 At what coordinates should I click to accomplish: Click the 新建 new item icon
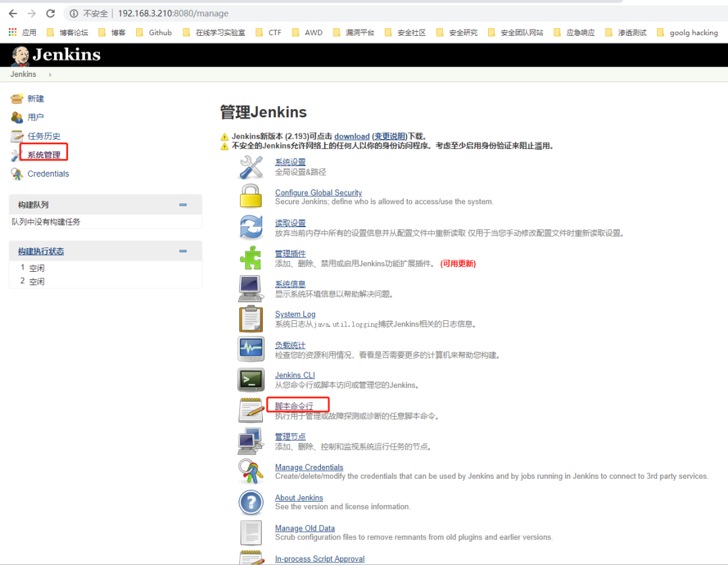point(17,98)
